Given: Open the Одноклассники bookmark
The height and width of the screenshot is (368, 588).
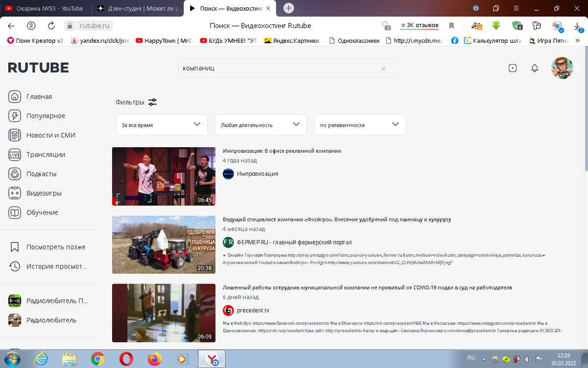Looking at the screenshot, I should coord(354,41).
